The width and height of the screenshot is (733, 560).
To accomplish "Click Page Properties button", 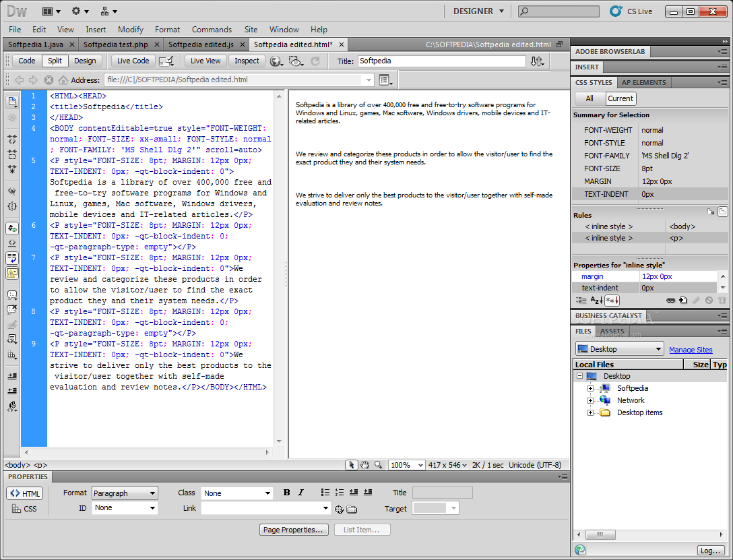I will (x=294, y=530).
